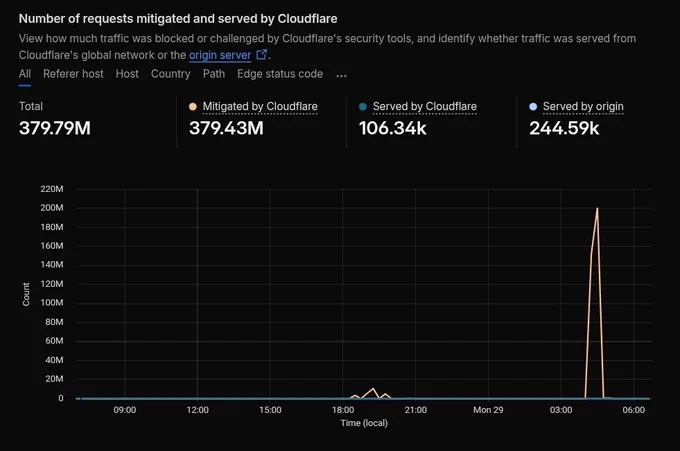This screenshot has height=451, width=680.
Task: Click the 06:00 time axis label
Action: pos(634,410)
